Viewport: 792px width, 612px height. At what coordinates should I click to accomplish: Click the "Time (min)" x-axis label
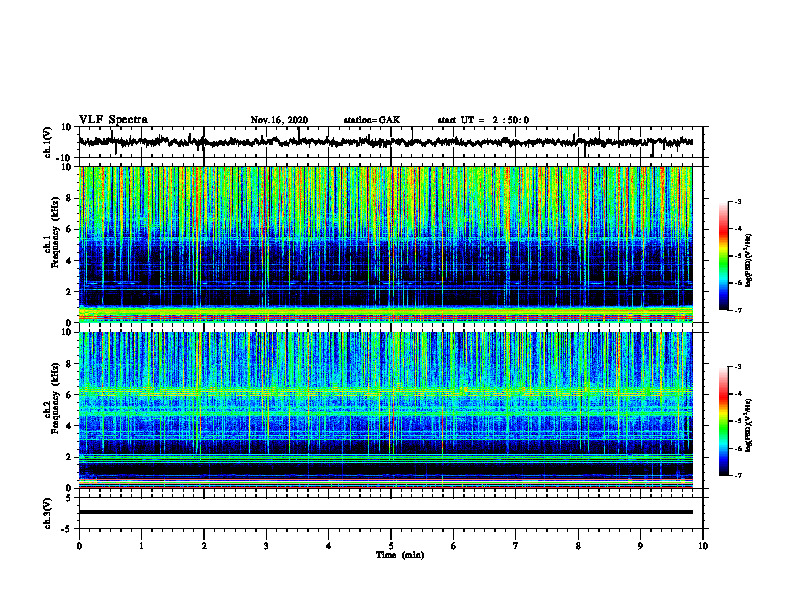(400, 555)
